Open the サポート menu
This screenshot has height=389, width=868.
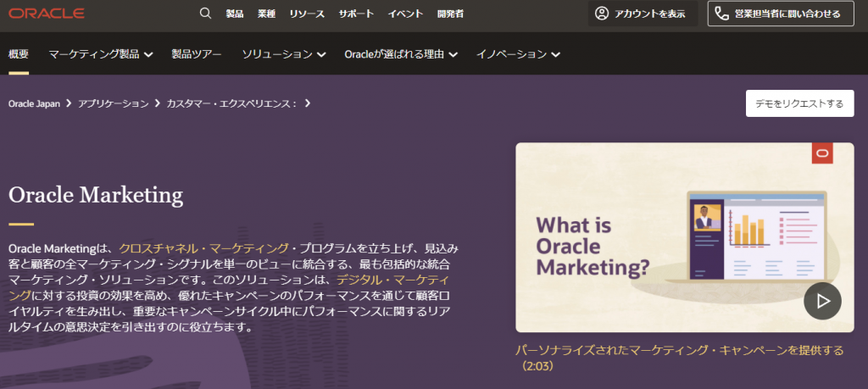357,14
